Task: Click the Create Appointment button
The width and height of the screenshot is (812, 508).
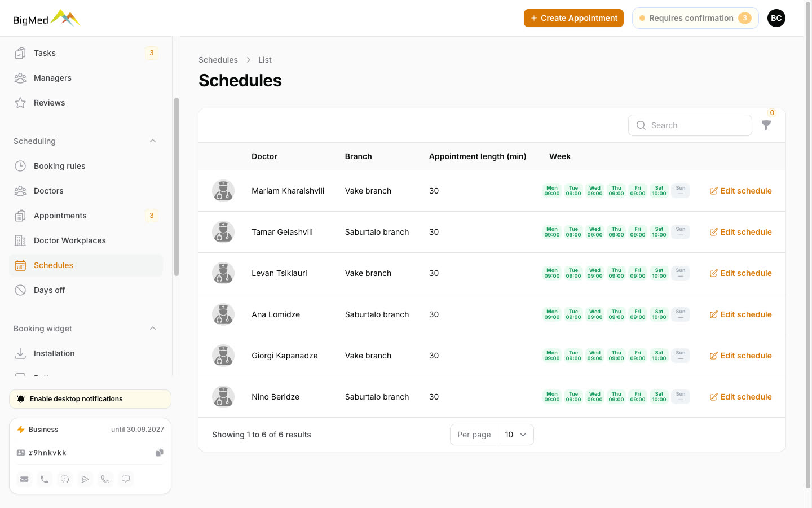Action: [573, 18]
